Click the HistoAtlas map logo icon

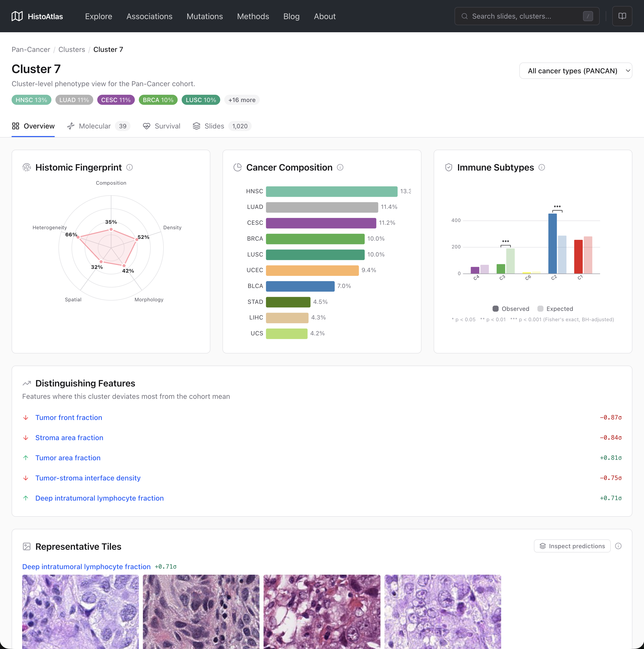pyautogui.click(x=17, y=16)
